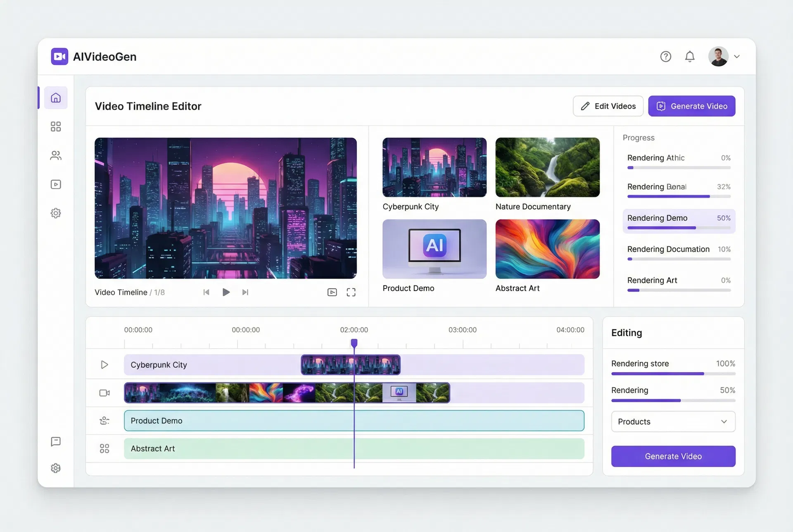Open the video library icon in sidebar
The image size is (793, 532).
click(56, 184)
